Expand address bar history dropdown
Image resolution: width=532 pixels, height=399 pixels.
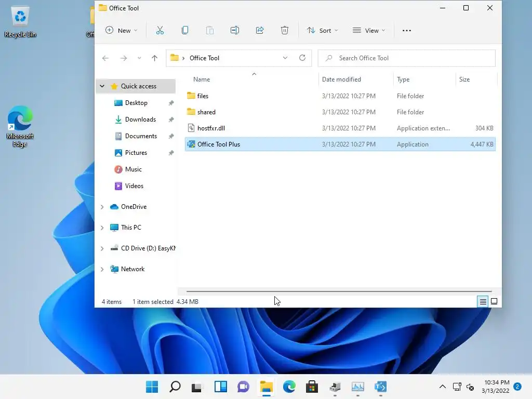(x=285, y=58)
